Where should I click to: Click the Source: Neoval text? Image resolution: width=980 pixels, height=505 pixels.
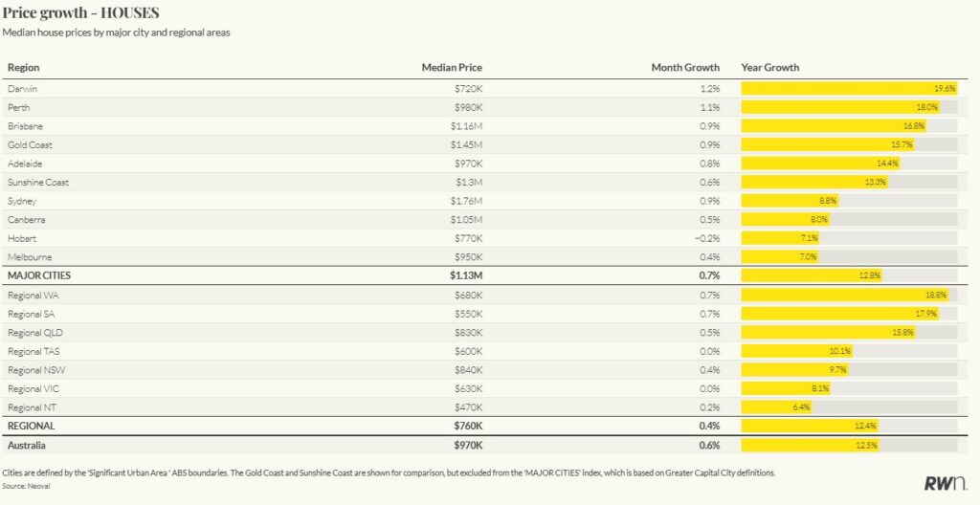[x=29, y=487]
